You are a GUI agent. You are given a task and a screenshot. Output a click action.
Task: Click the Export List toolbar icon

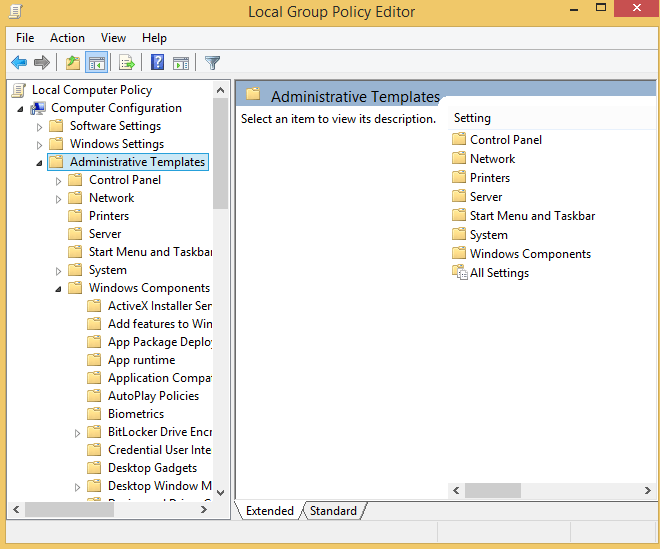(x=127, y=63)
